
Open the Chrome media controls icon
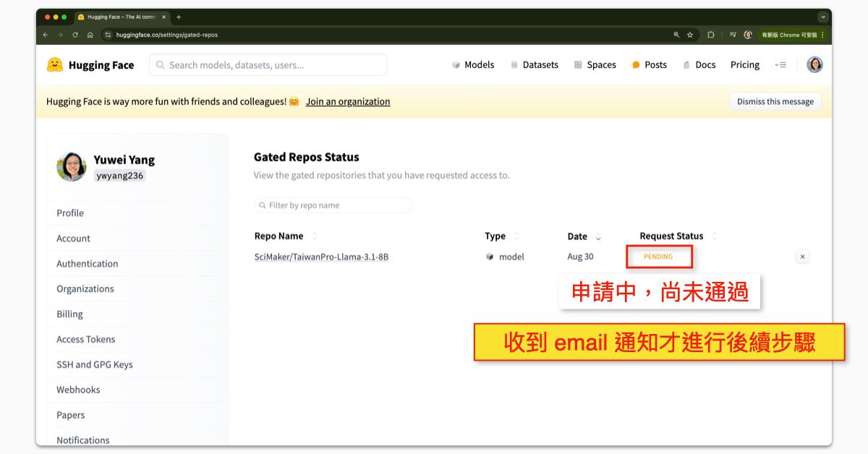click(x=733, y=35)
